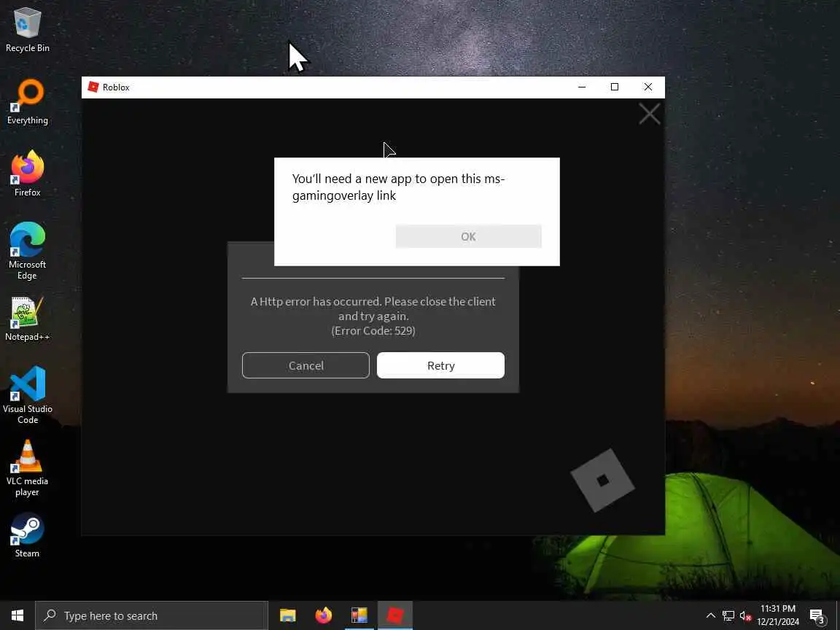The image size is (840, 630).
Task: Open File Explorer from the taskbar
Action: click(x=288, y=615)
